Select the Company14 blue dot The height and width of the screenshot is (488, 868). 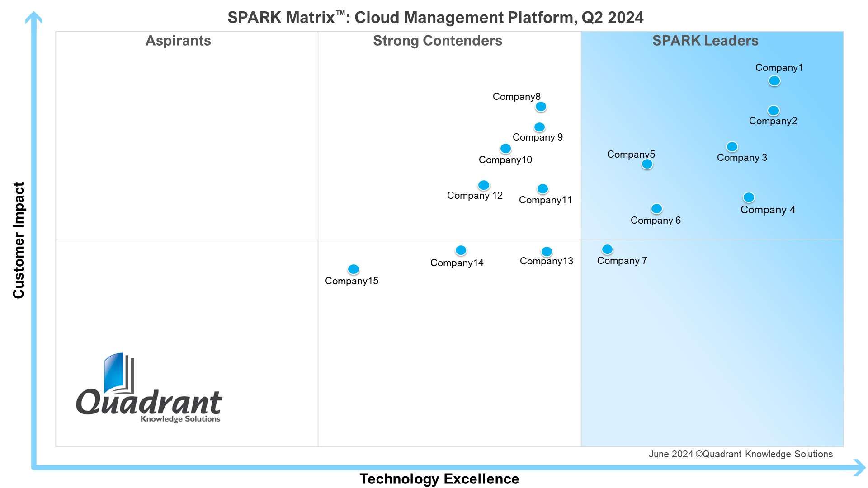click(461, 250)
